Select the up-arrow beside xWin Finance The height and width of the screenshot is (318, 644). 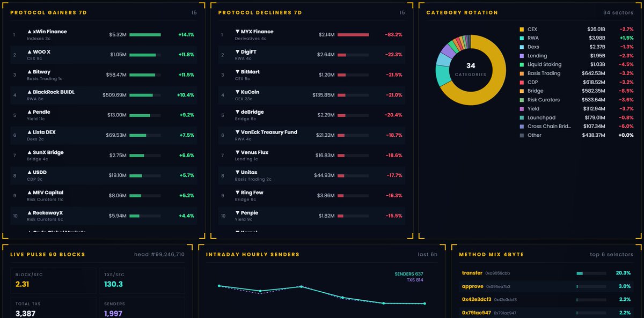click(x=30, y=32)
